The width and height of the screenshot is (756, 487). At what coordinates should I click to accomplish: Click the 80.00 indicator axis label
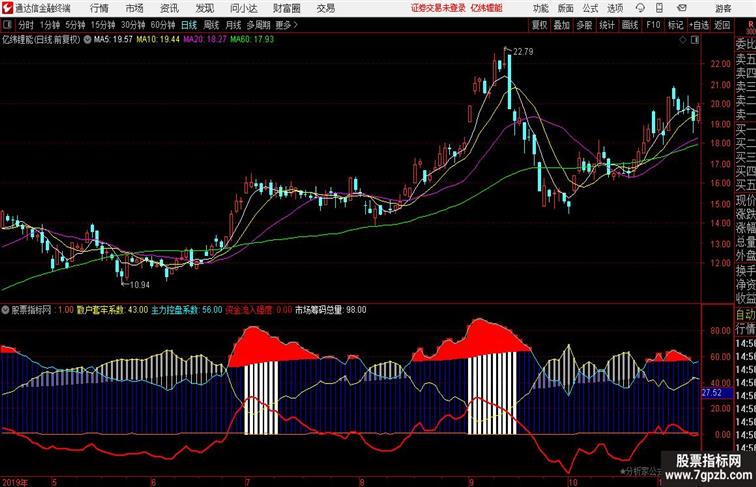720,331
